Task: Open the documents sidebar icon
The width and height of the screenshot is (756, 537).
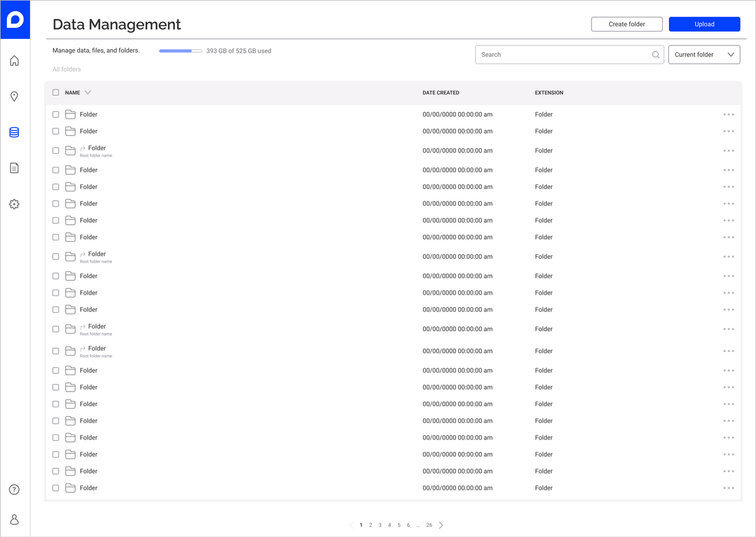Action: tap(14, 168)
